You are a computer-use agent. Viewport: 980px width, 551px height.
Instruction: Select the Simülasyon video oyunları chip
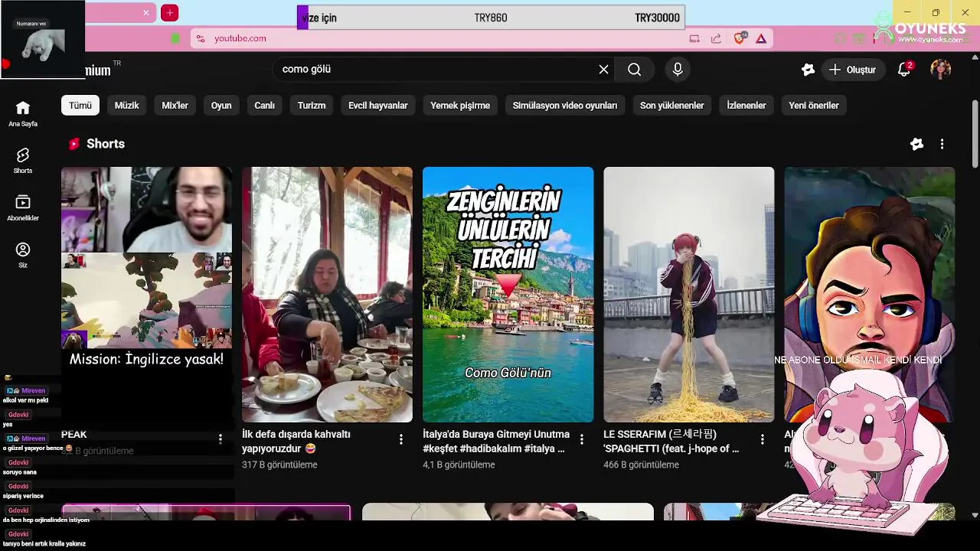point(565,106)
